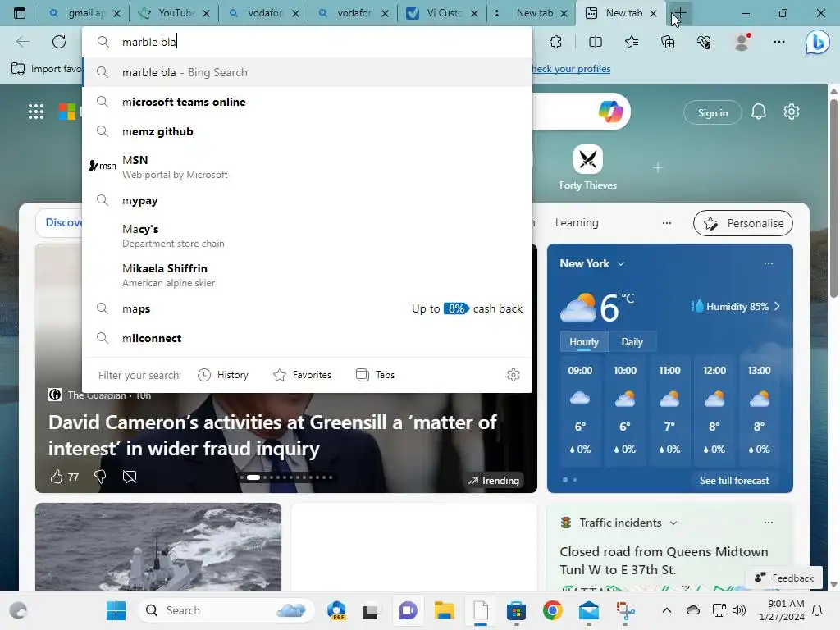Open Mail app from taskbar
This screenshot has height=630, width=840.
point(589,610)
